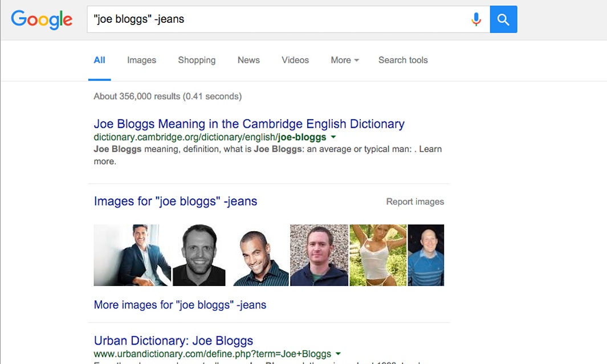Start voice search with microphone icon
Image resolution: width=607 pixels, height=364 pixels.
pyautogui.click(x=476, y=19)
